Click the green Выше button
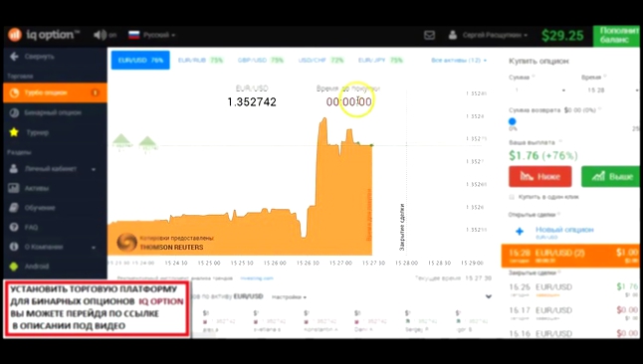The image size is (643, 364). 611,177
